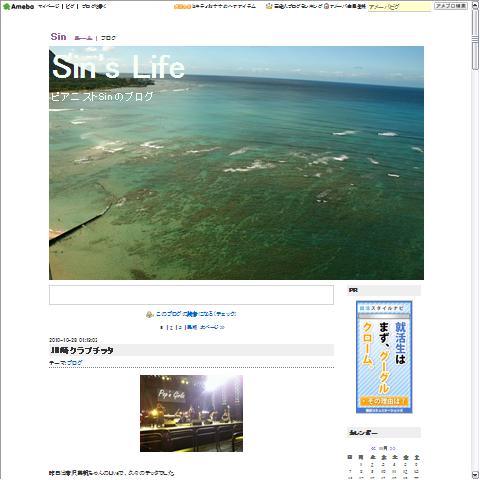Click the Google Chrome job-hunting ad banner
The width and height of the screenshot is (480, 480).
384,357
